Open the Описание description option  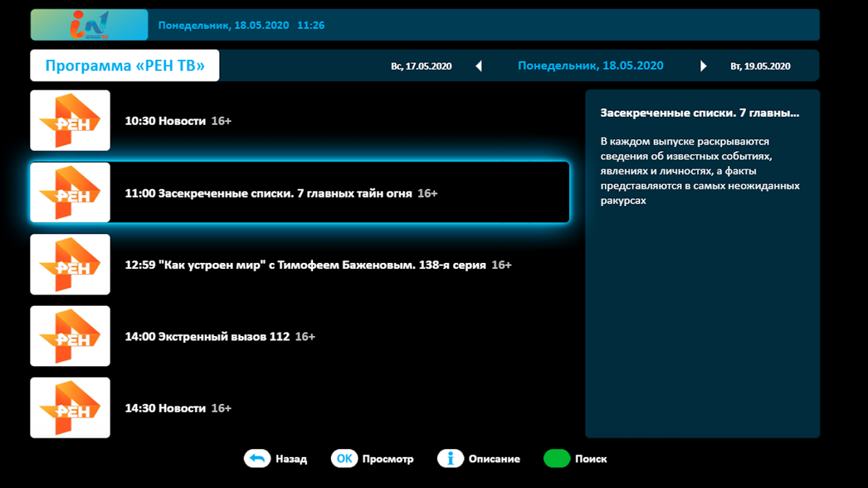494,459
